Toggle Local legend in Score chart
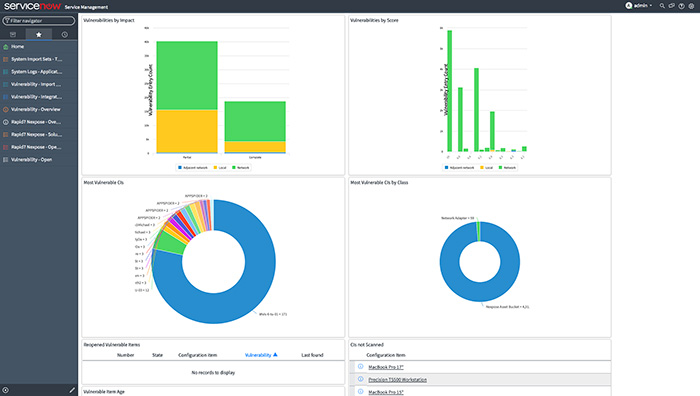Screen dimensions: 700x396 [486, 167]
